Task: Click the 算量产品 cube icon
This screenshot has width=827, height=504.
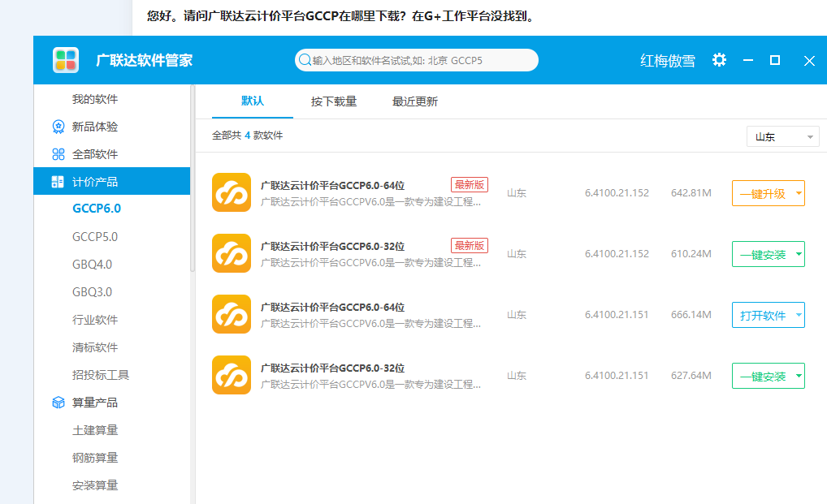Action: tap(58, 403)
